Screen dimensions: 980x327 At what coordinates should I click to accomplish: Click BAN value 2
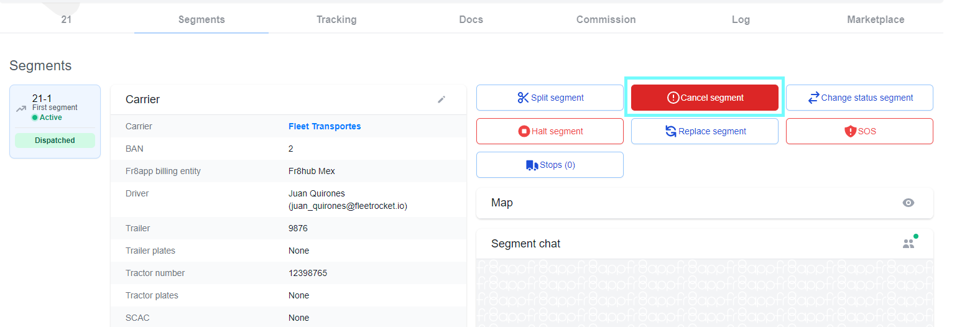click(291, 149)
